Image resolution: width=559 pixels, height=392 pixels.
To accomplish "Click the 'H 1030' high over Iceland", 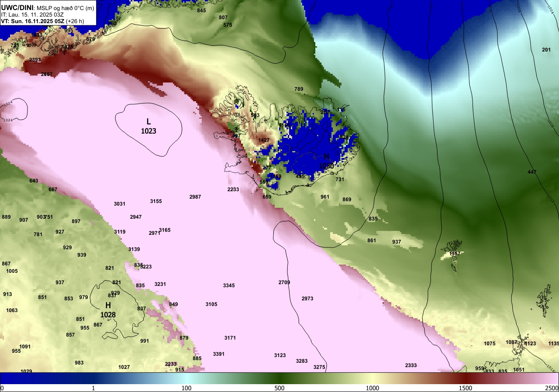I will click(326, 162).
